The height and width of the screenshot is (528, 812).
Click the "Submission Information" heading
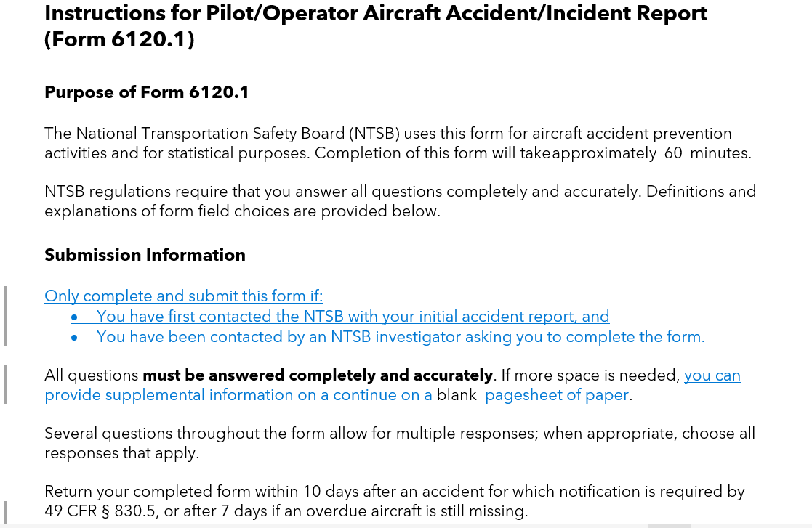pyautogui.click(x=145, y=256)
